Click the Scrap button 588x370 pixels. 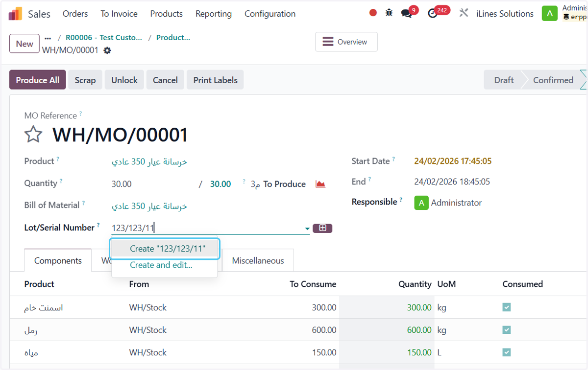point(85,80)
